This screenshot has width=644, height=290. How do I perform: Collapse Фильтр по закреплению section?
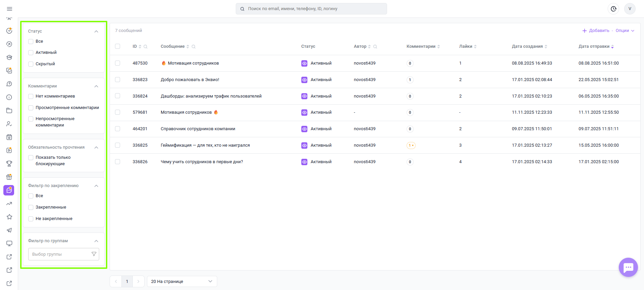click(x=97, y=186)
